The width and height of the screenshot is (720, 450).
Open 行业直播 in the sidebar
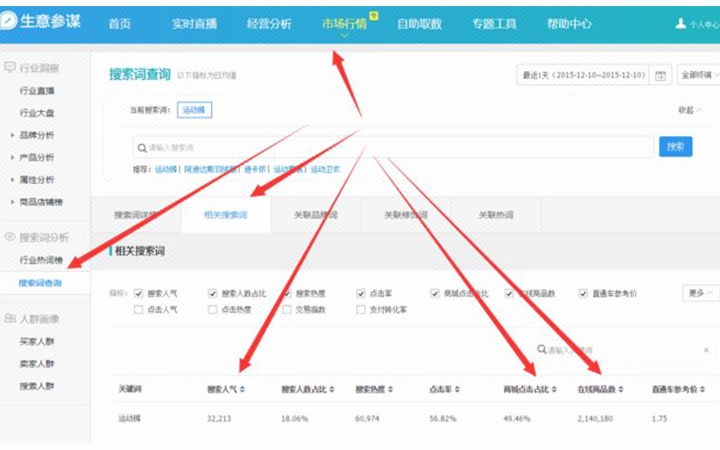tap(37, 91)
